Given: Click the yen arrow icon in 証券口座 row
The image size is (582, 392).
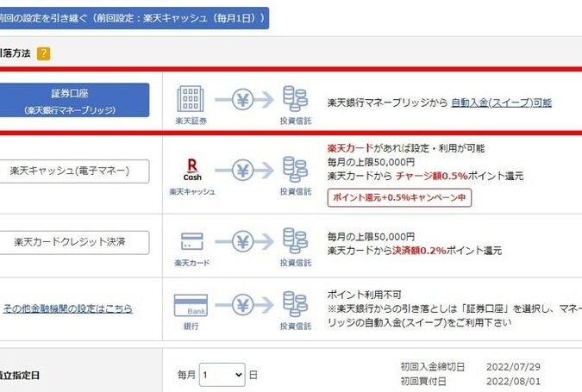Looking at the screenshot, I should point(242,100).
